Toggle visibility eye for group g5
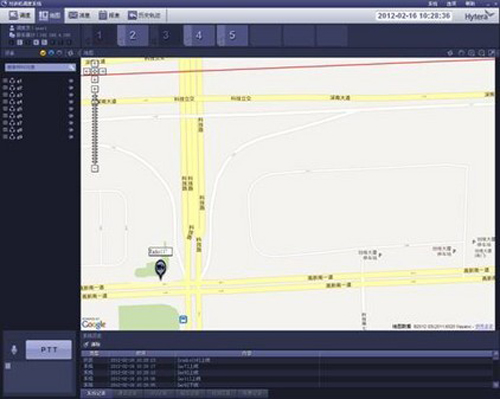This screenshot has height=399, width=500. 71,109
